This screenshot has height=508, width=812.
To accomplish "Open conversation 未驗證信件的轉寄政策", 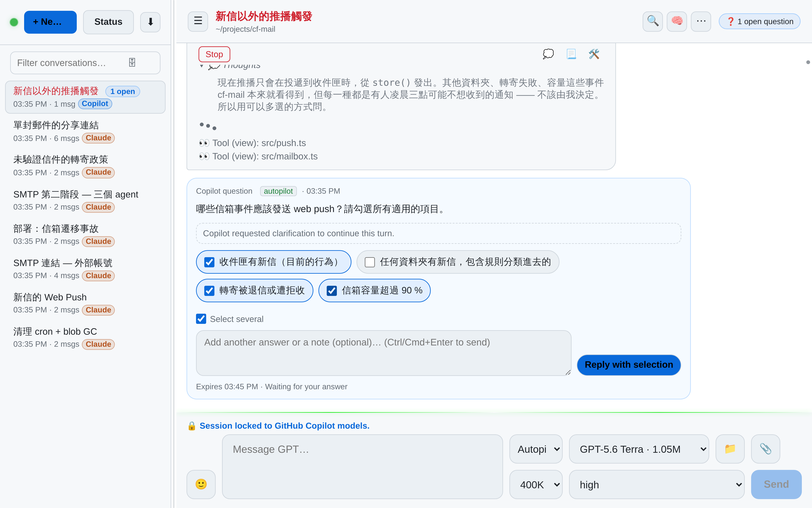I will (85, 166).
